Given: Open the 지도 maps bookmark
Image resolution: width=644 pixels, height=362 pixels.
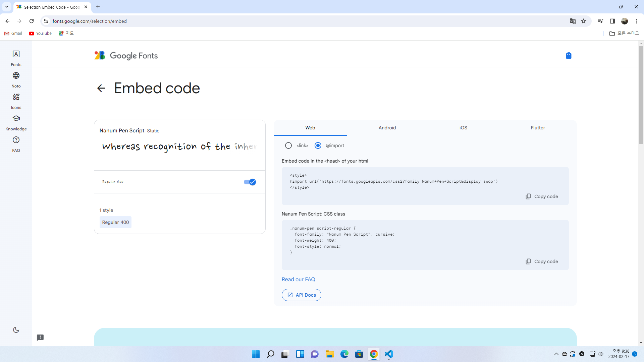Looking at the screenshot, I should pyautogui.click(x=66, y=34).
